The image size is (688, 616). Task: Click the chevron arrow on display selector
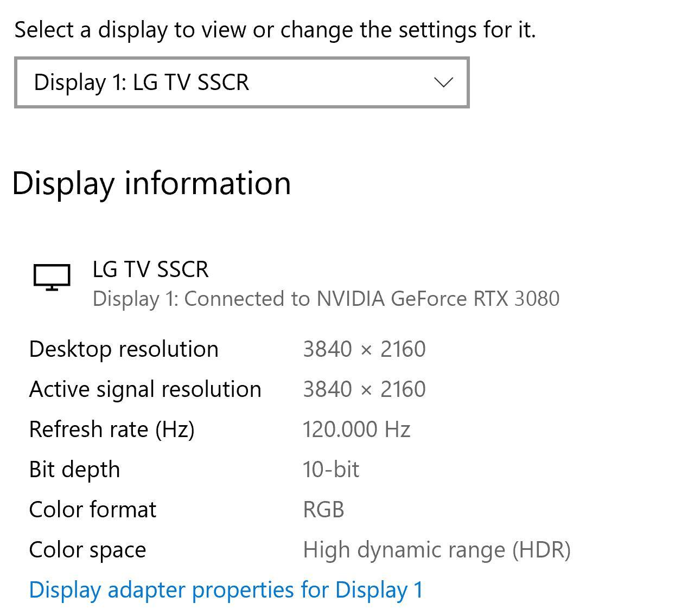click(444, 82)
